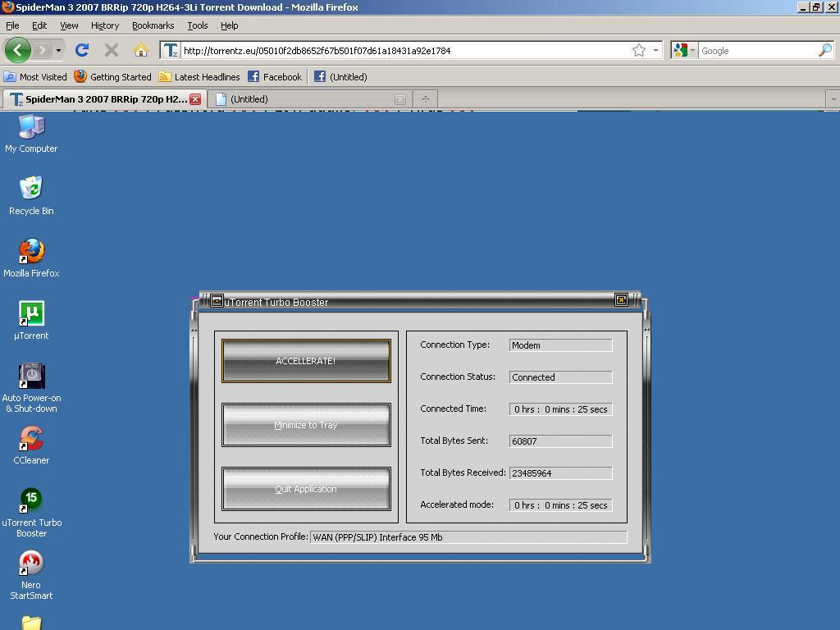Click the Total Bytes Sent 60807 field
The width and height of the screenshot is (840, 630).
pos(560,441)
